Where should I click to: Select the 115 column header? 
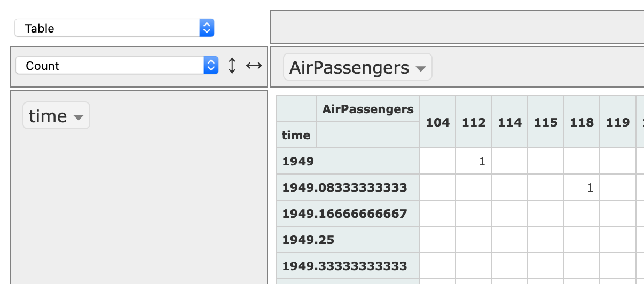[546, 122]
